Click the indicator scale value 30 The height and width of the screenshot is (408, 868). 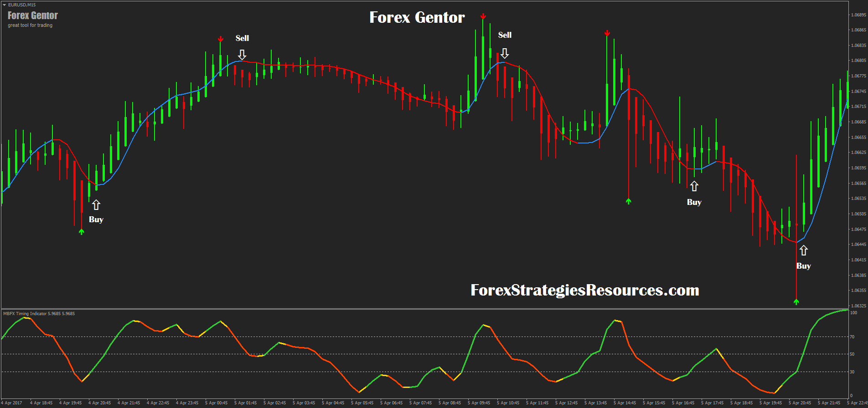[x=853, y=372]
